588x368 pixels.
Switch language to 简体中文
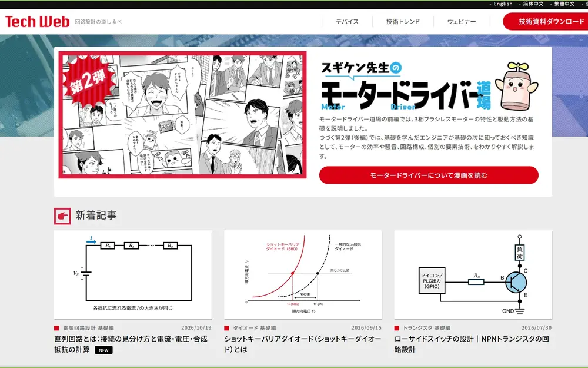533,4
